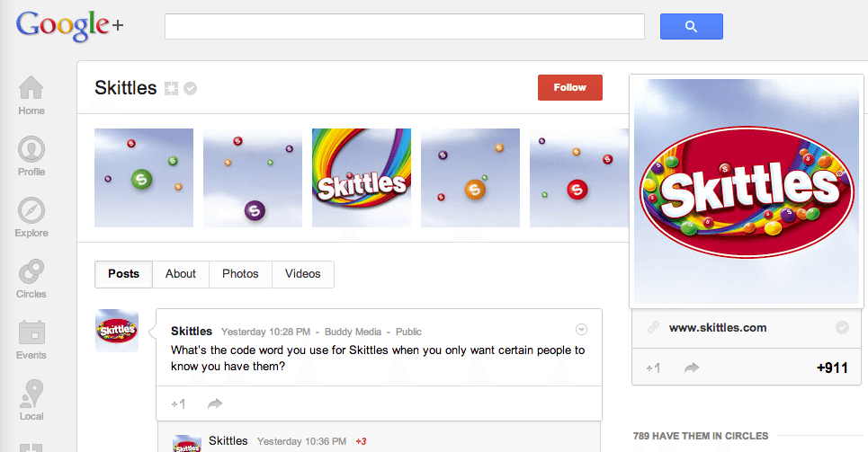Click the Public visibility link
This screenshot has height=452, width=868.
[x=408, y=332]
